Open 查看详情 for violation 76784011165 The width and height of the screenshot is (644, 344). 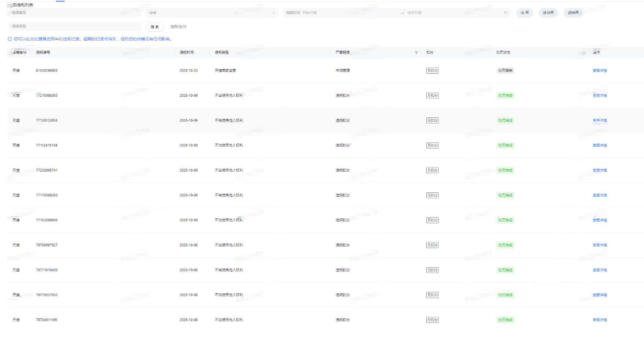coord(599,320)
